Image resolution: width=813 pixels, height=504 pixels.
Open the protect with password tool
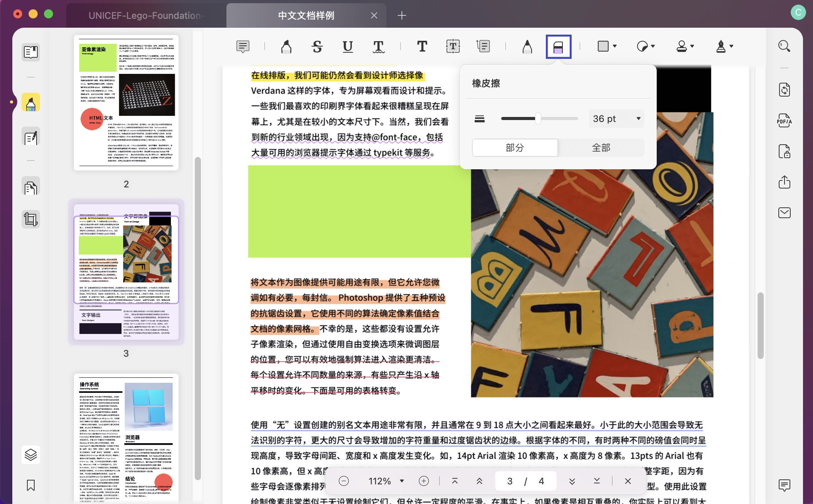pos(784,151)
